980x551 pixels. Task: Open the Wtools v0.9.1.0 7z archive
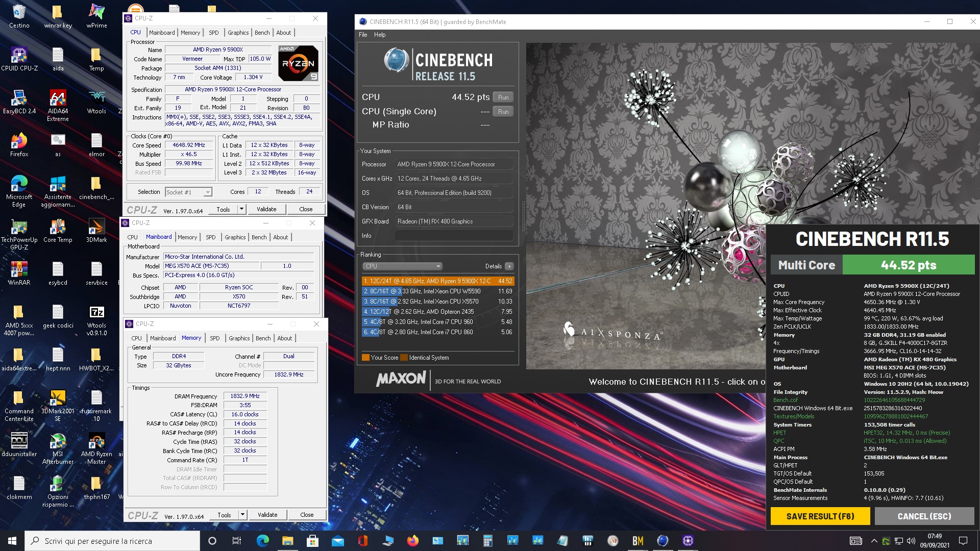[x=96, y=320]
